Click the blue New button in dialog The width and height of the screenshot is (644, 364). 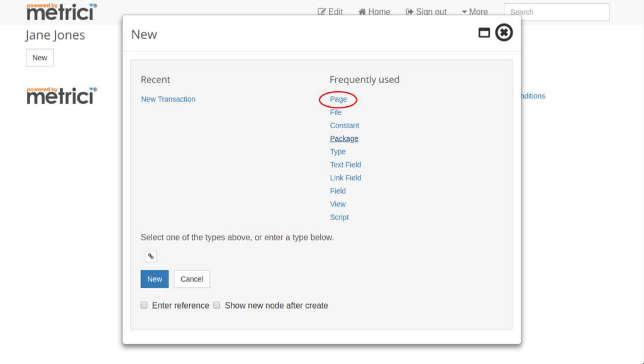155,279
